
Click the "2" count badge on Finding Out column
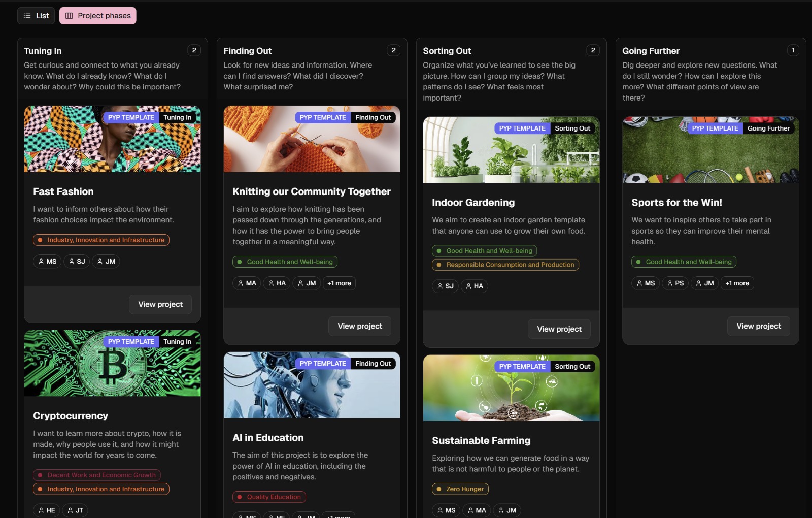click(393, 50)
